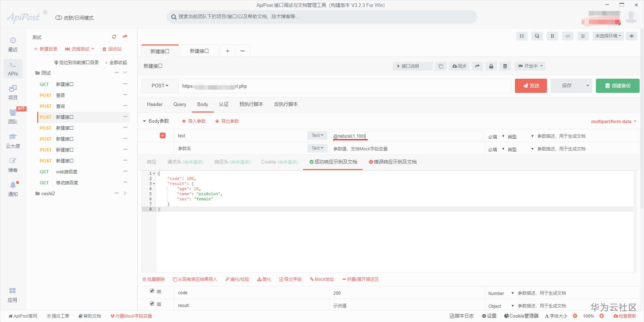Switch to the 后执行脚本 tab

click(x=286, y=104)
